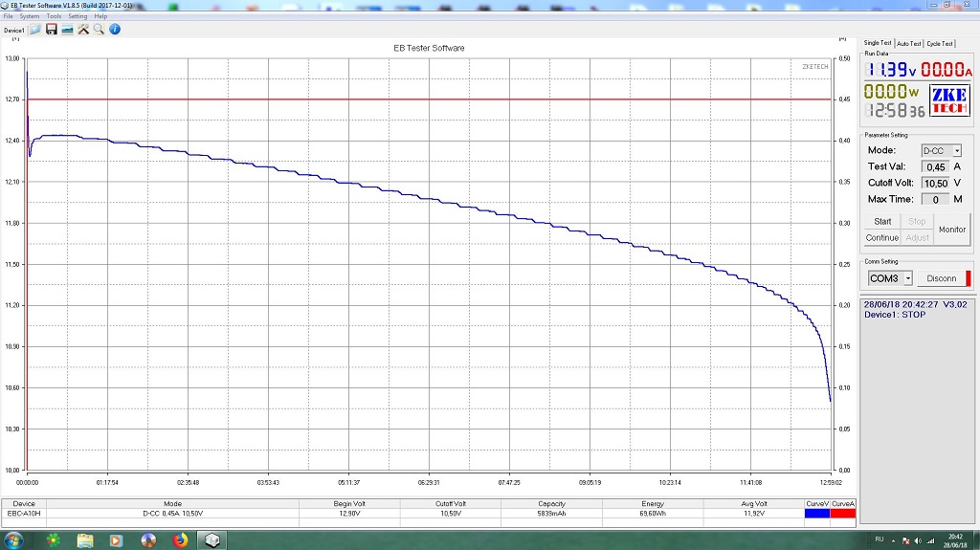Expand the COM3 port dropdown
This screenshot has width=980, height=550.
[907, 278]
